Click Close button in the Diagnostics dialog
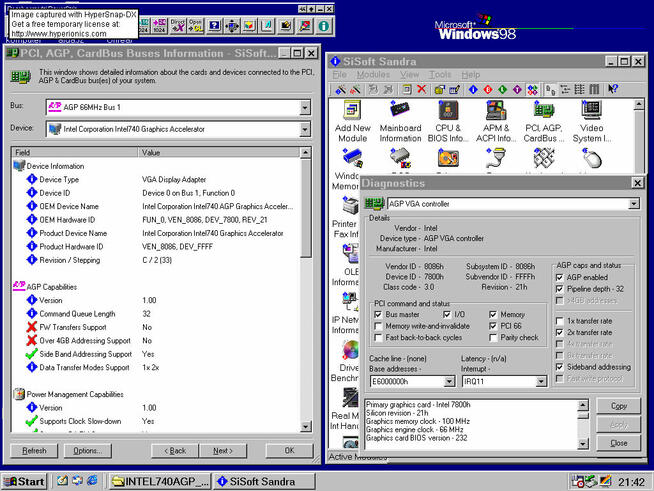The image size is (654, 491). 619,443
